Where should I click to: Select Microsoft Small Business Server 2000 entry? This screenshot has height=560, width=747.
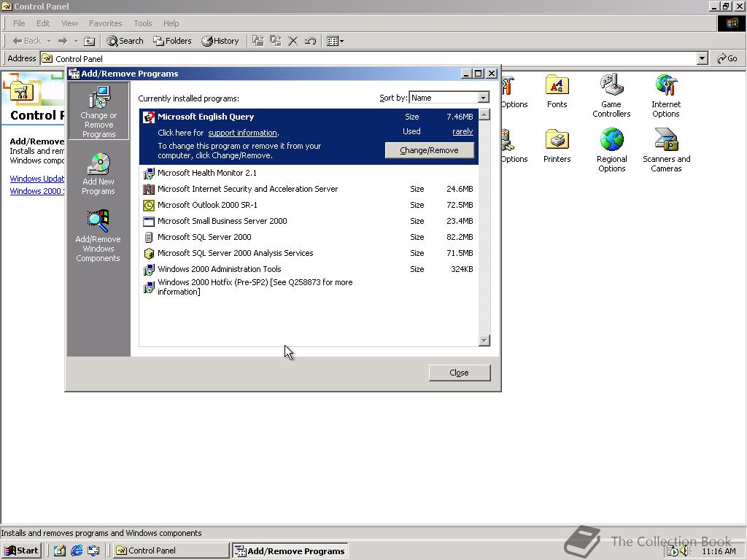(309, 222)
